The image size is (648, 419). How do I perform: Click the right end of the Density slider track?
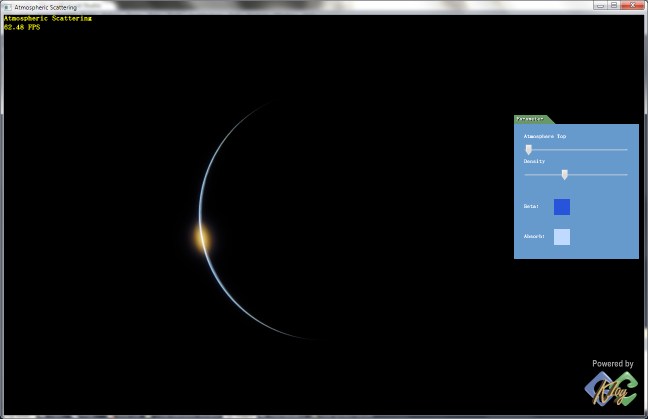626,174
